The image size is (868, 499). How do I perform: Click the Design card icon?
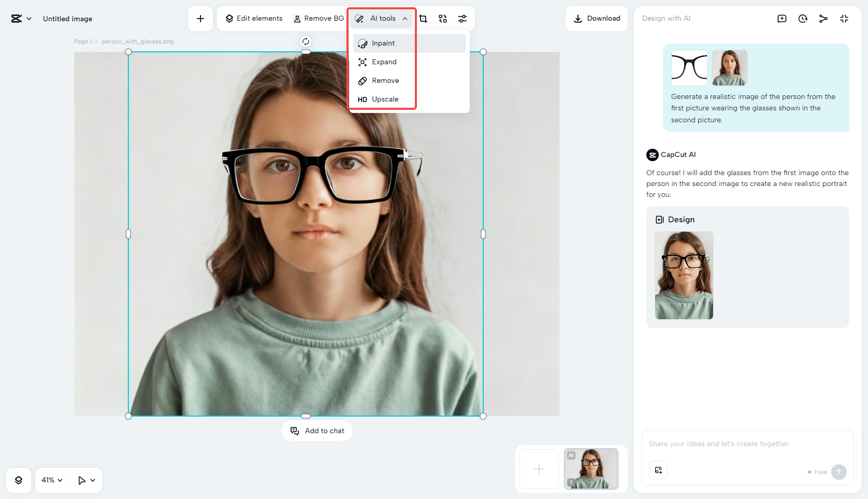click(660, 220)
